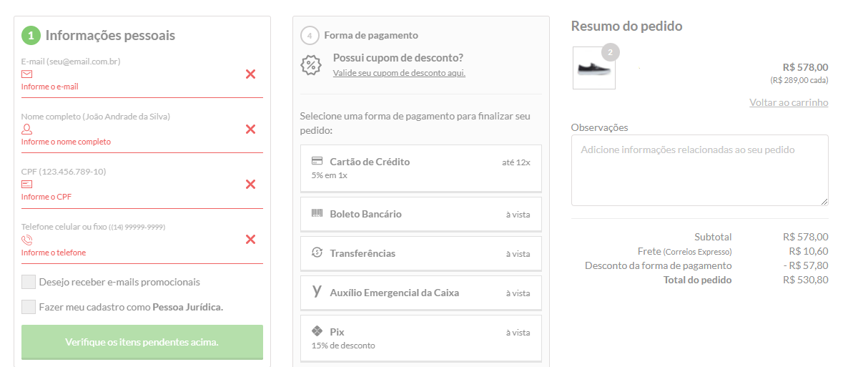Expand Transferências payment option
868x367 pixels.
click(x=421, y=253)
